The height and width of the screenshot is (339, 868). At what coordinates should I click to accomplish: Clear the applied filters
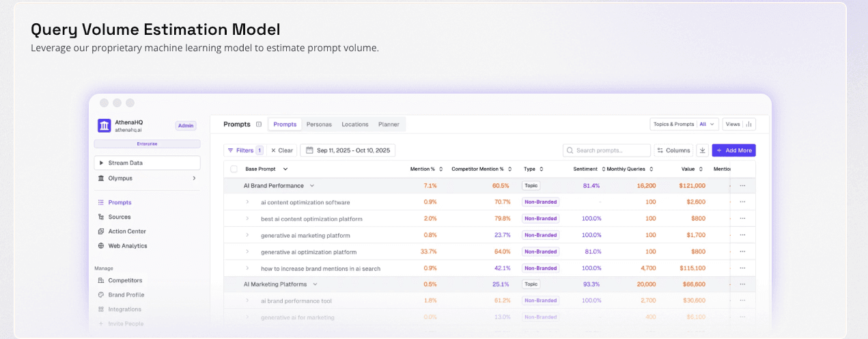(281, 150)
